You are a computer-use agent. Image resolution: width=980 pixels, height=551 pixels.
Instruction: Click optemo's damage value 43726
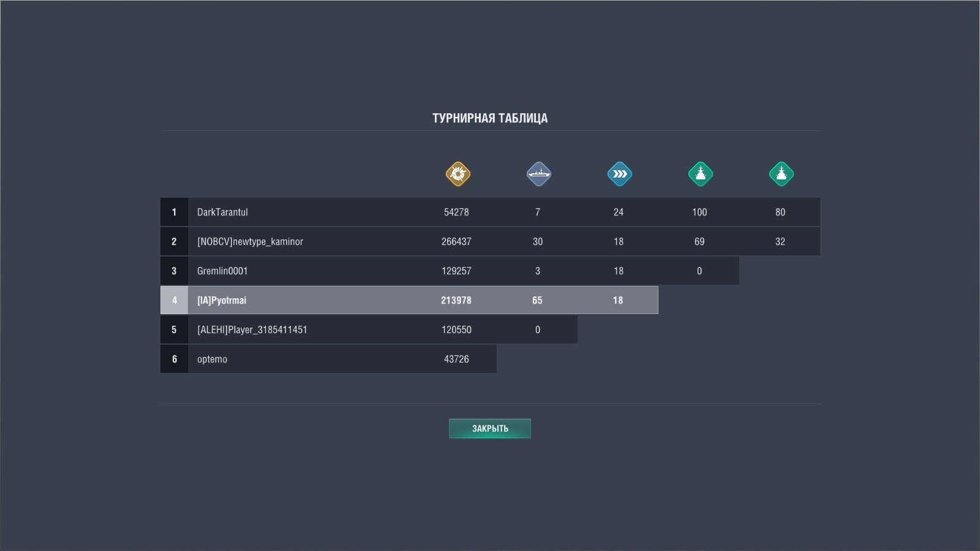[x=456, y=359]
